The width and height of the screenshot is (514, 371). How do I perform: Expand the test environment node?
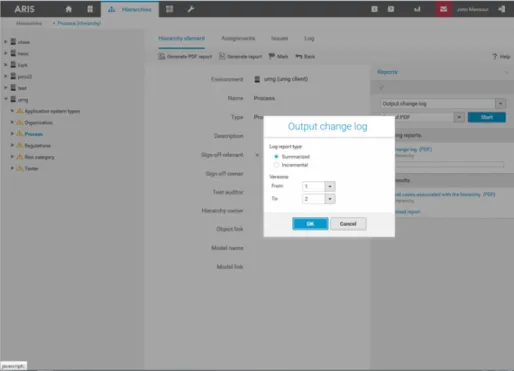(x=6, y=88)
